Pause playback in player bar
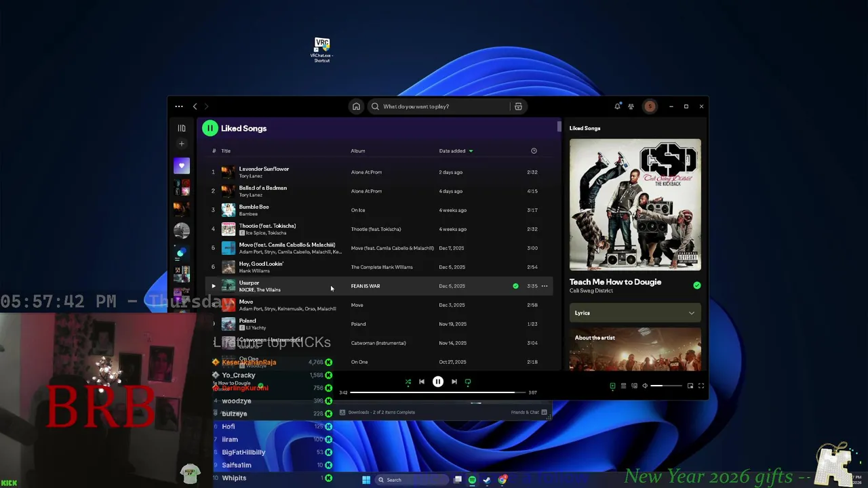This screenshot has width=868, height=488. 438,382
